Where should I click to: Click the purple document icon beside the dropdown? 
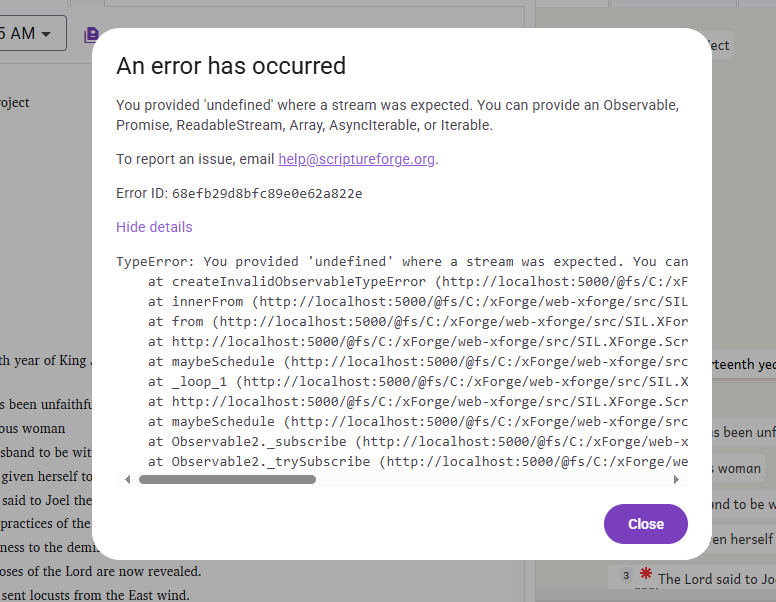[x=92, y=35]
